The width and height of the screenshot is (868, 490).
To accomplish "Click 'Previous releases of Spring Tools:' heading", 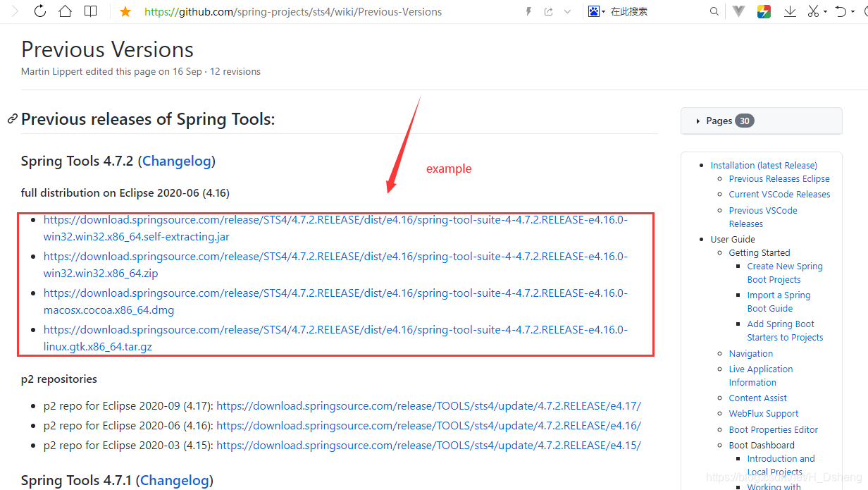I will coord(148,119).
